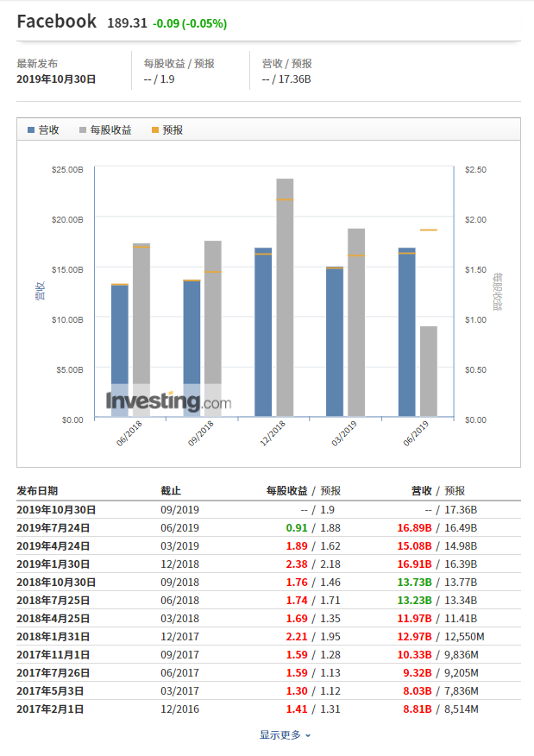Click the revenue value 16.89B

coord(414,528)
